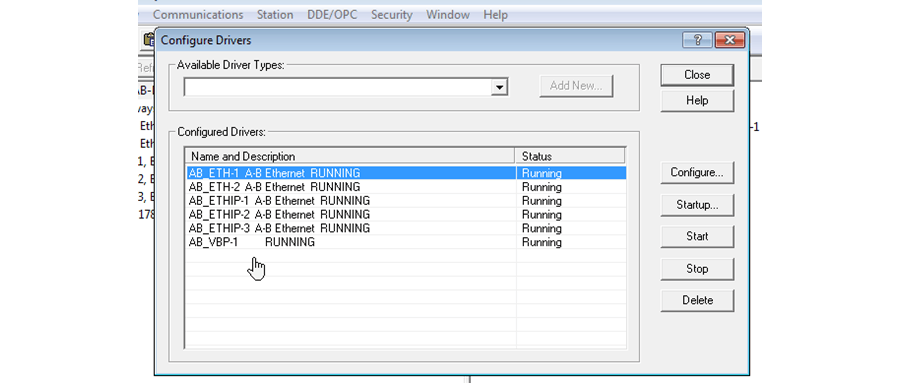Click the Close button
The image size is (900, 383).
click(697, 75)
